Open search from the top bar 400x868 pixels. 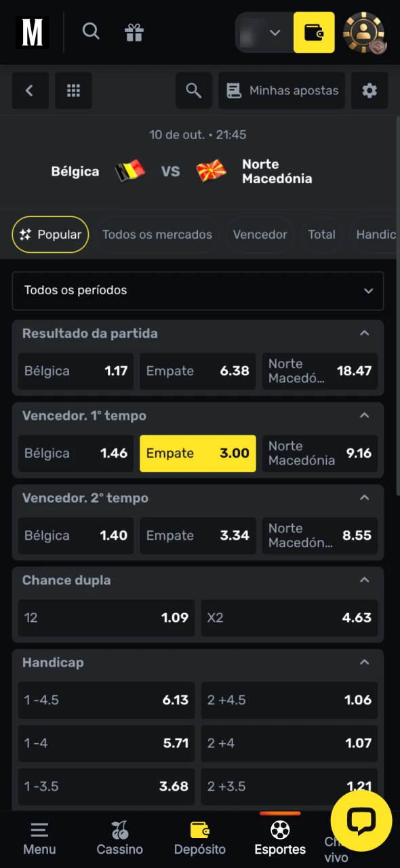click(91, 31)
